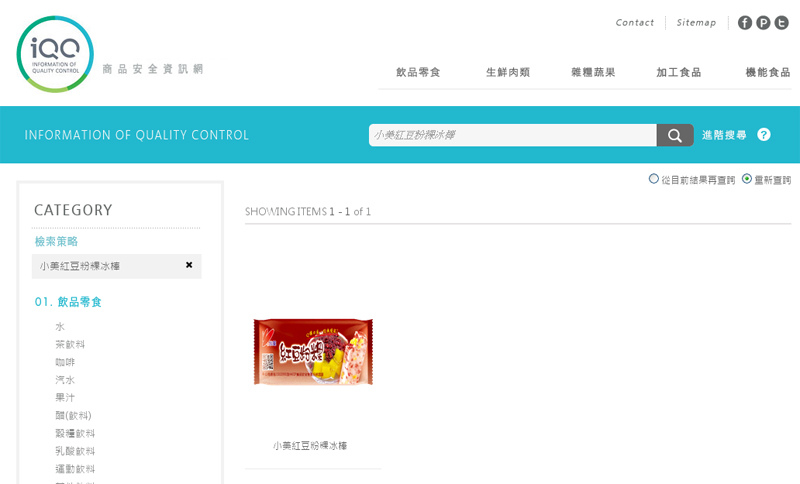Click the 檢索策略 heading
Screen dimensions: 800x484
click(x=56, y=241)
